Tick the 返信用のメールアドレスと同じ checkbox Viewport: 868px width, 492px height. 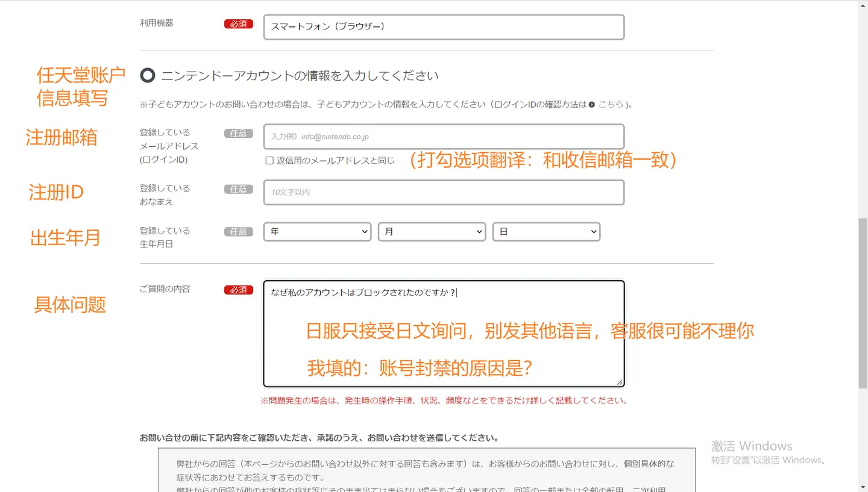(x=269, y=161)
